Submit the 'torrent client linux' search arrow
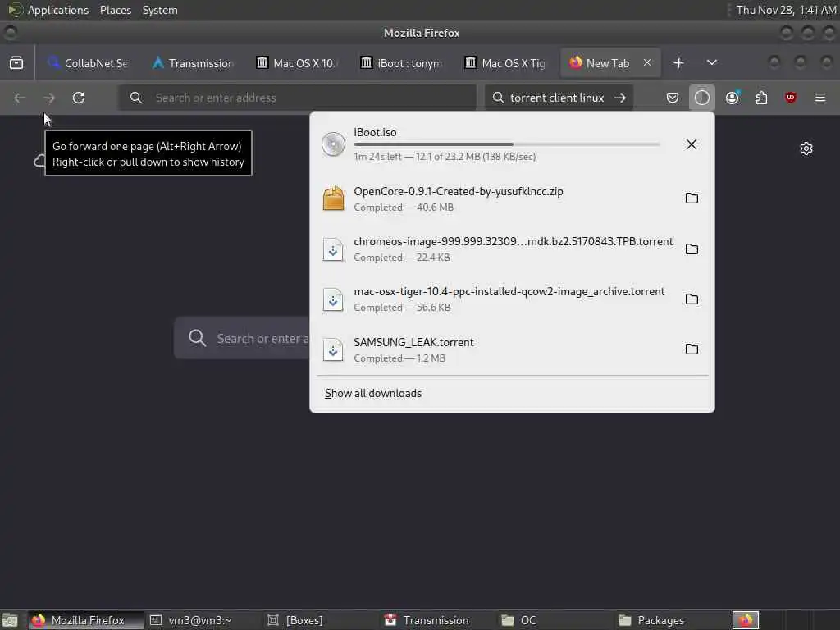840x630 pixels. pos(620,98)
